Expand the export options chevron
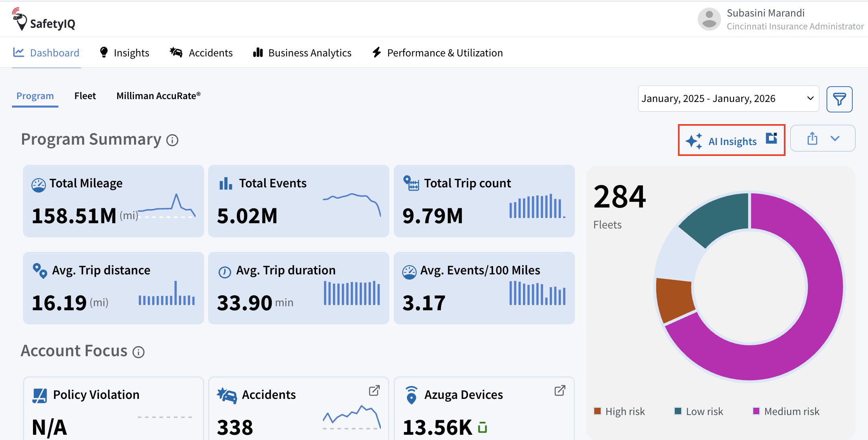This screenshot has height=440, width=868. coord(835,139)
